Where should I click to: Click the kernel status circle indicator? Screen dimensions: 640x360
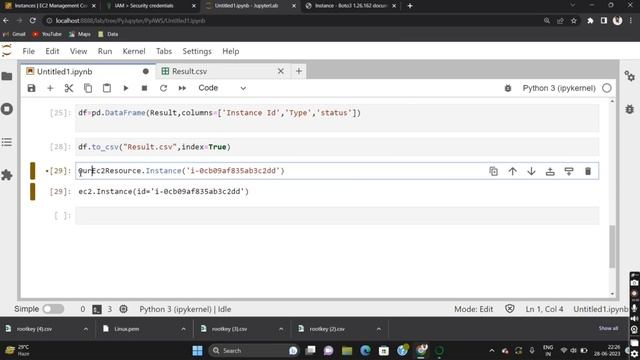[x=607, y=88]
